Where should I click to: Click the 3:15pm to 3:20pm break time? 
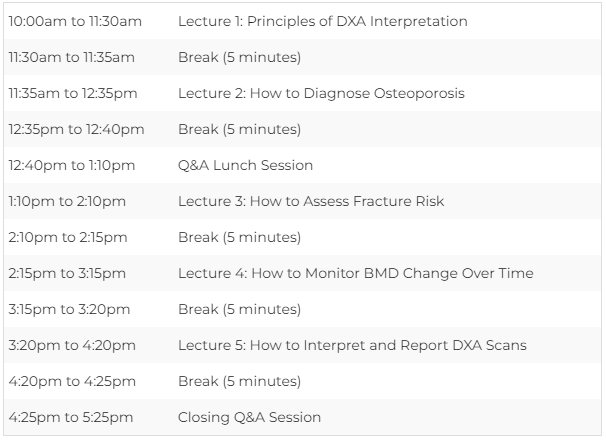click(69, 309)
